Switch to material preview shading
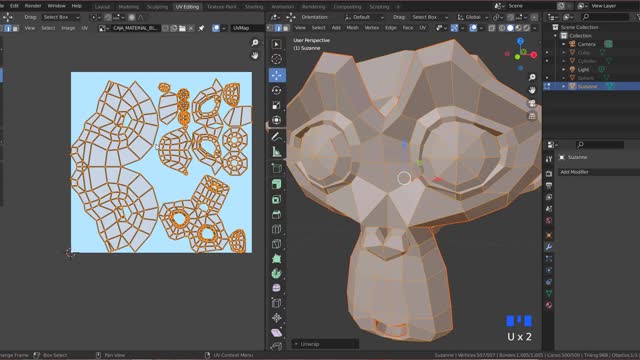This screenshot has width=640, height=360. (x=518, y=28)
